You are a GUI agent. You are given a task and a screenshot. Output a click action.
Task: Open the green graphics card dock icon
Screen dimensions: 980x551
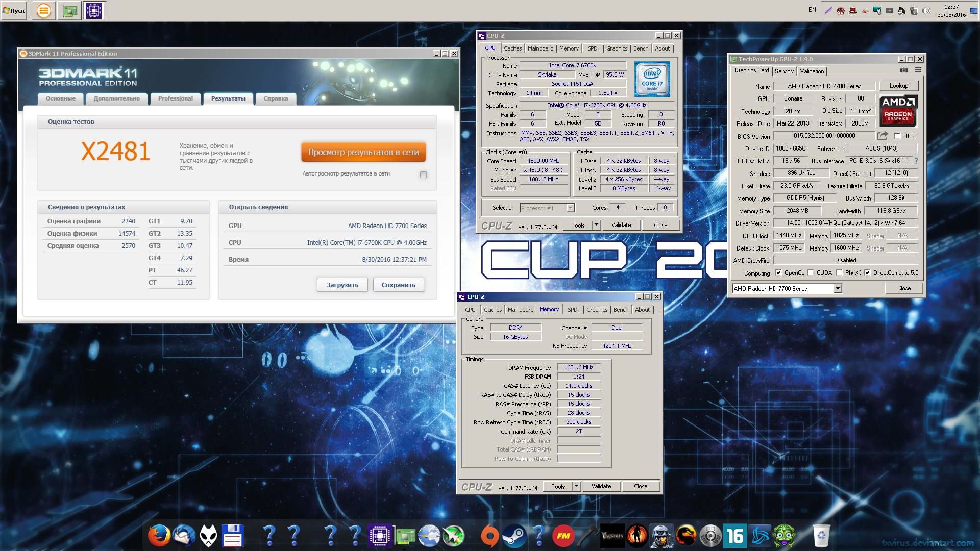point(404,536)
